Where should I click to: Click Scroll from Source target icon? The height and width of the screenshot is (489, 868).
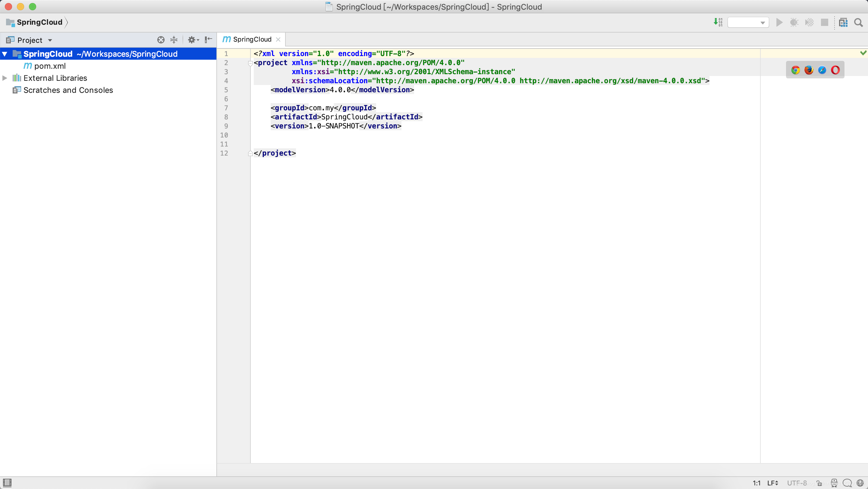click(x=161, y=40)
